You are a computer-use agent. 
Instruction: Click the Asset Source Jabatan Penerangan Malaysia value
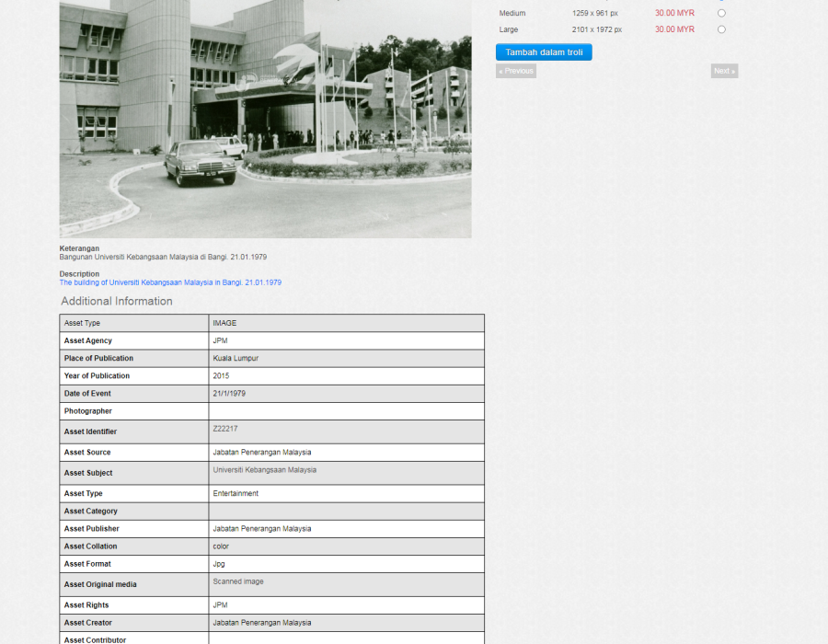tap(262, 453)
